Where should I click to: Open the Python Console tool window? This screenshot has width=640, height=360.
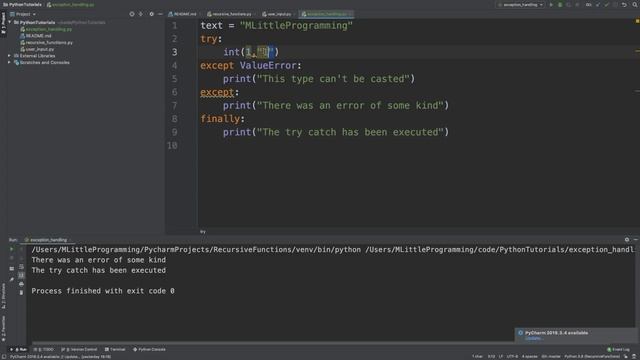[x=149, y=349]
